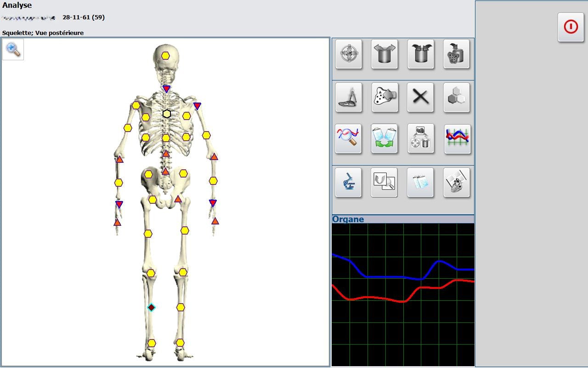This screenshot has width=588, height=368.
Task: Select the yellow hexagon marker on the skull
Action: point(165,56)
